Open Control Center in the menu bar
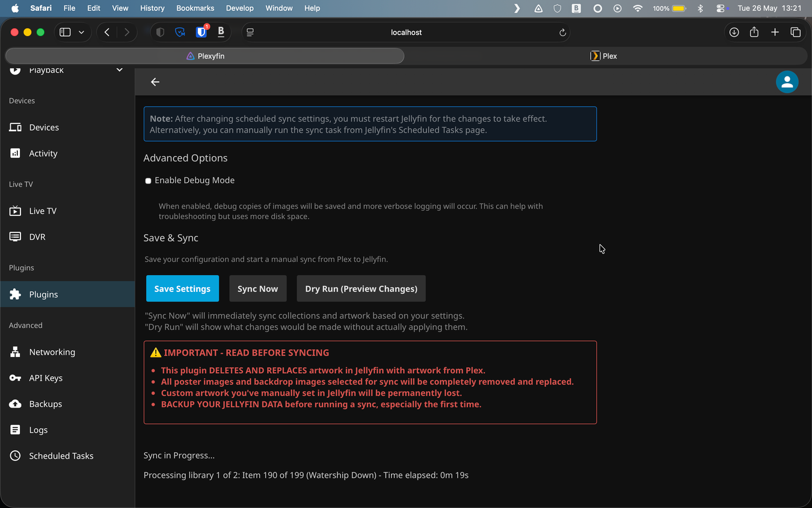This screenshot has width=812, height=508. pyautogui.click(x=721, y=8)
